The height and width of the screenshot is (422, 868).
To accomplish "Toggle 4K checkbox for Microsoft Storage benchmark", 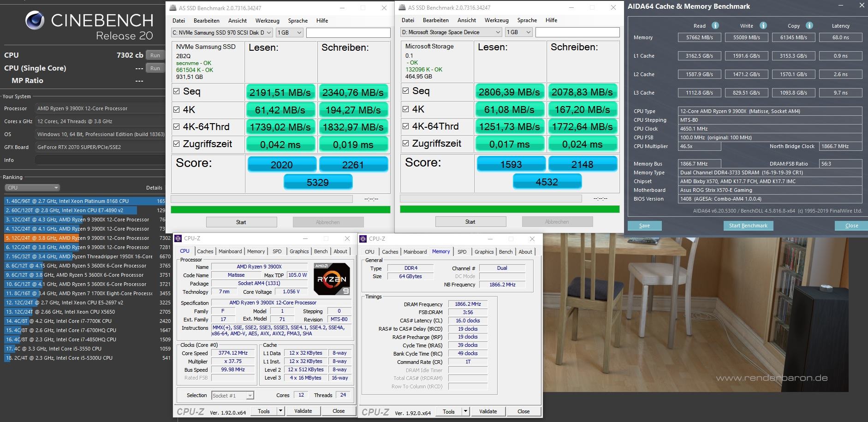I will (405, 109).
